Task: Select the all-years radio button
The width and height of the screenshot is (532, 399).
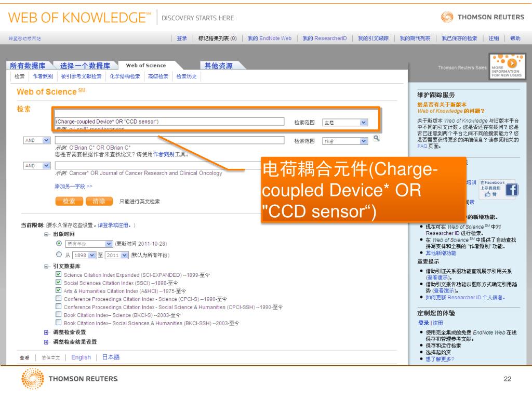Action: pos(59,243)
